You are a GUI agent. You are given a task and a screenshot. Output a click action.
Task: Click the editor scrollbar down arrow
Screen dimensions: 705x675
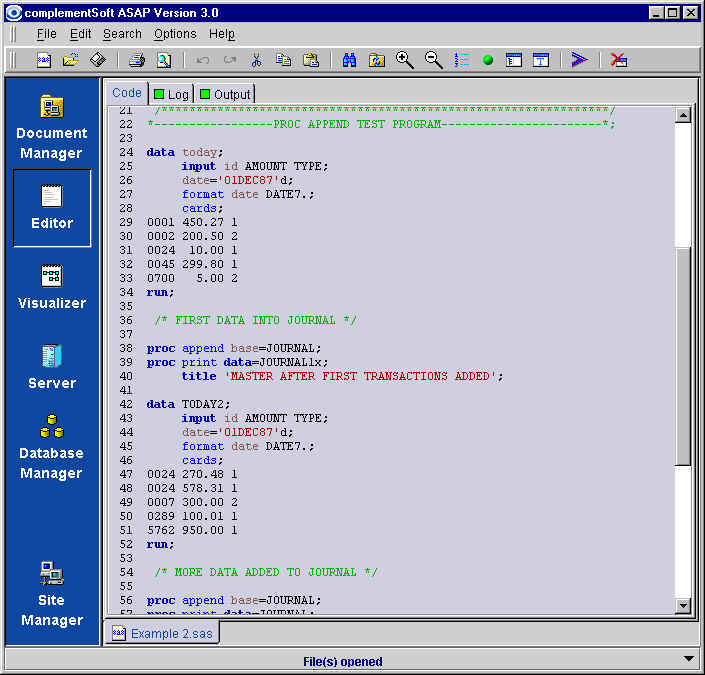683,605
